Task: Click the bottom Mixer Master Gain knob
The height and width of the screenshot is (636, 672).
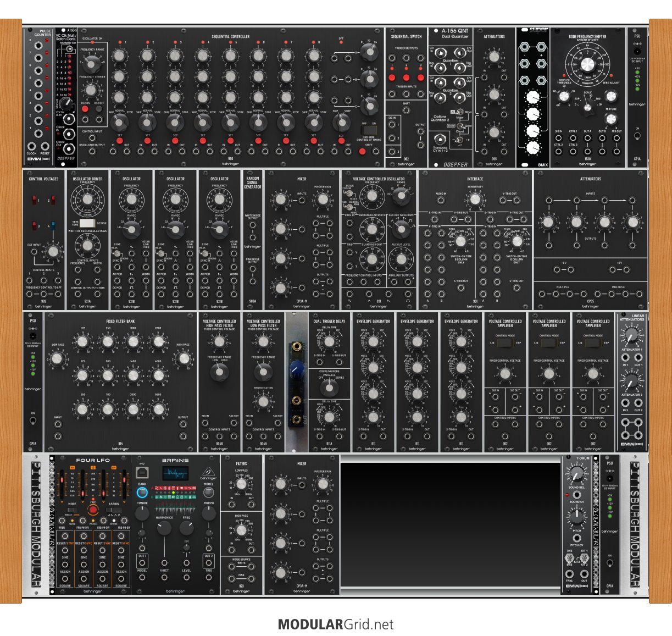Action: click(x=323, y=484)
